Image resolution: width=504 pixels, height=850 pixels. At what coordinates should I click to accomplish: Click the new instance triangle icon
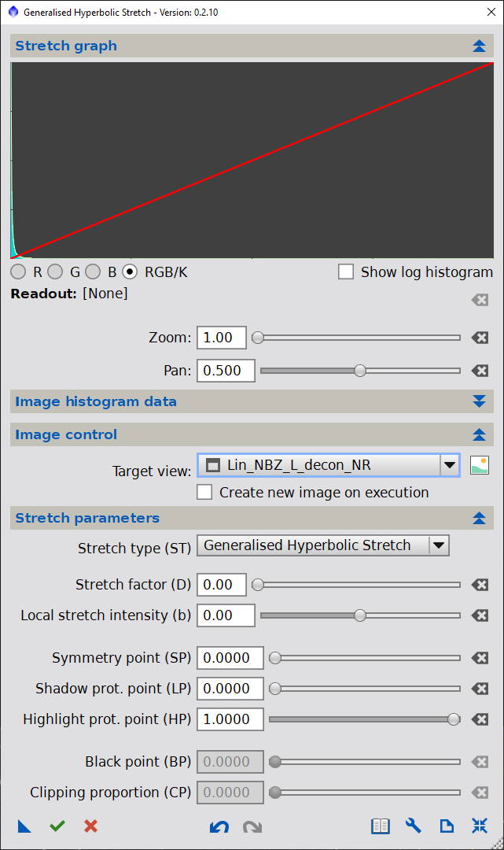coord(24,826)
